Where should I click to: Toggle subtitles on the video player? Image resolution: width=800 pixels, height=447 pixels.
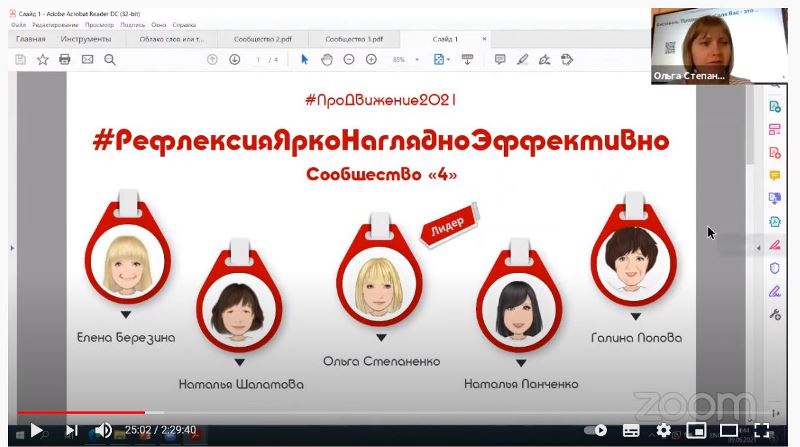631,431
